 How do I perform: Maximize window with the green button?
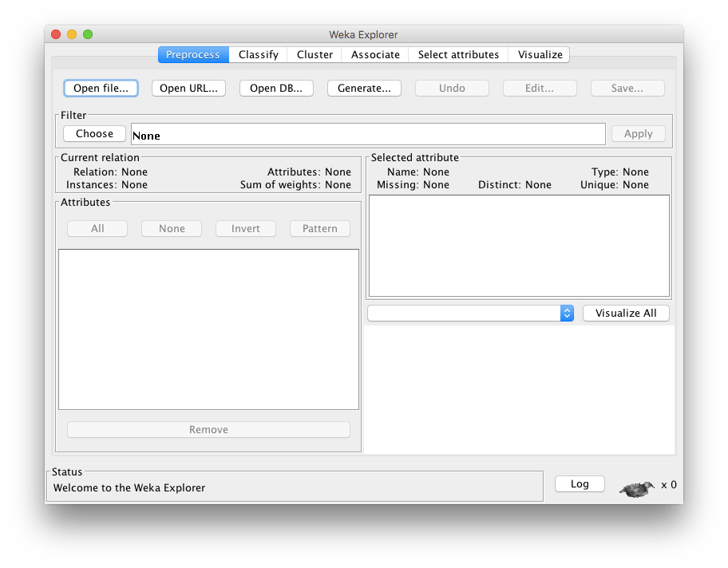(x=88, y=34)
